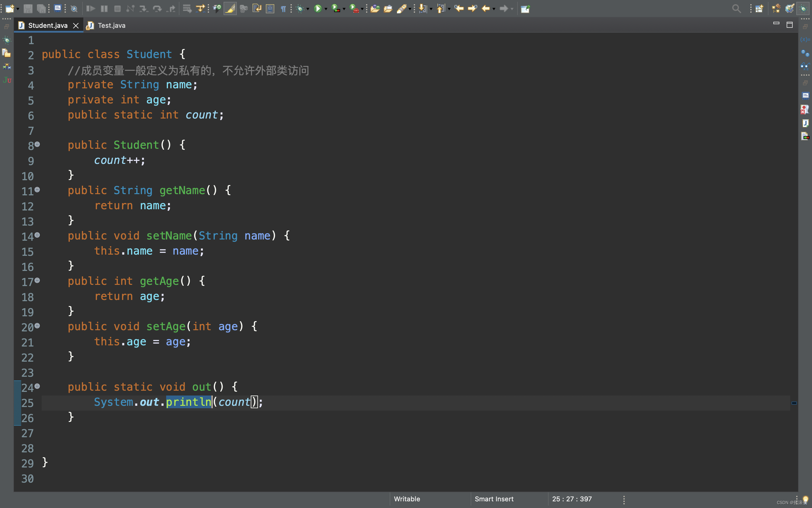Collapse the getAge() fold marker
The height and width of the screenshot is (508, 812).
coord(37,280)
